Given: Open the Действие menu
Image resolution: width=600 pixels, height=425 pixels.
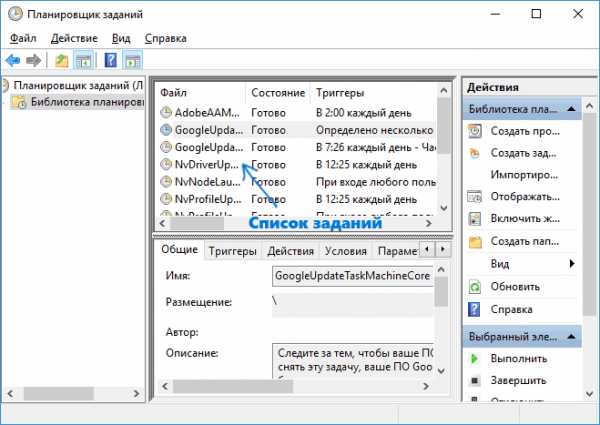Looking at the screenshot, I should (74, 38).
